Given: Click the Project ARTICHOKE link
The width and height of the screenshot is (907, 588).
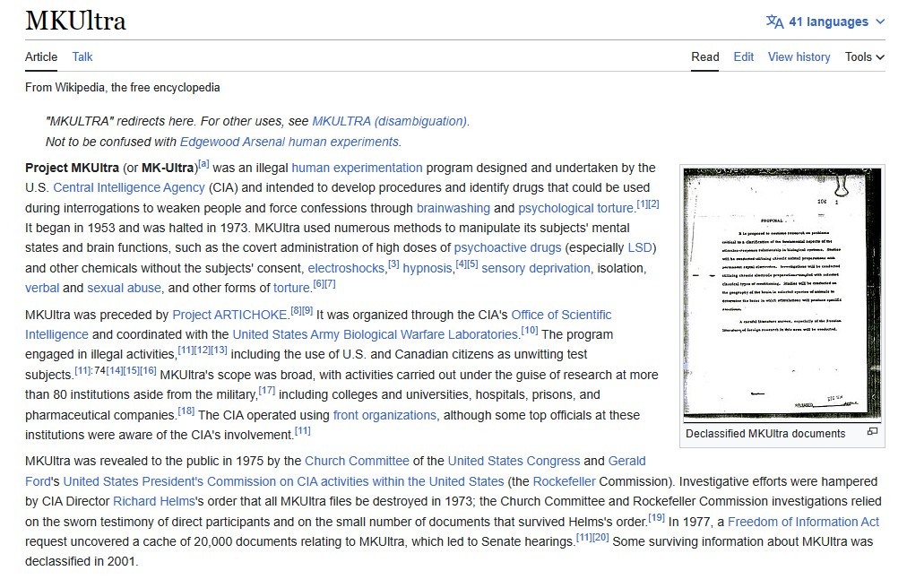Looking at the screenshot, I should point(229,315).
